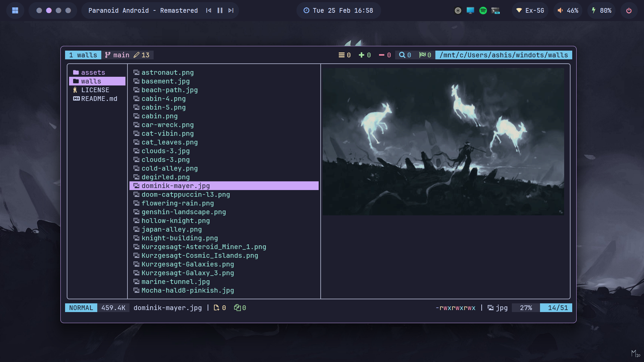Select hollow-knight.png in the file list
644x362 pixels.
point(175,221)
